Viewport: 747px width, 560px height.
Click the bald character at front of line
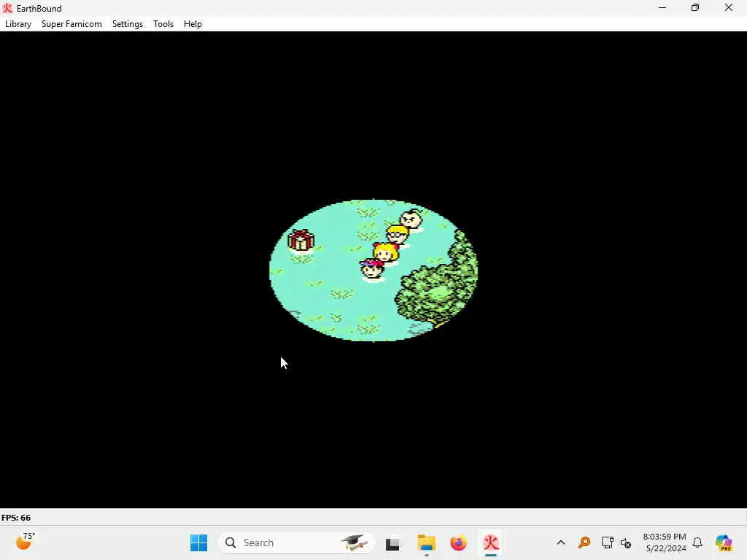click(411, 219)
